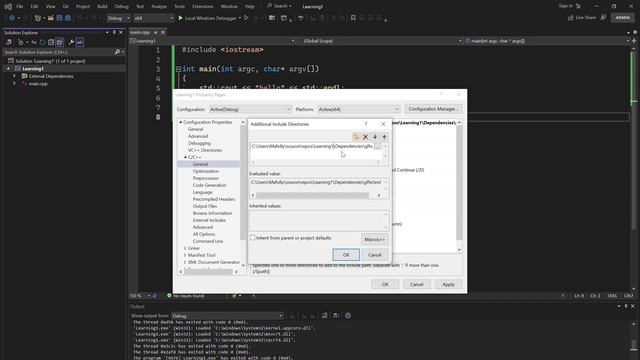Select main.cpp editor tab
Screen dimensions: 640x360
pos(140,32)
